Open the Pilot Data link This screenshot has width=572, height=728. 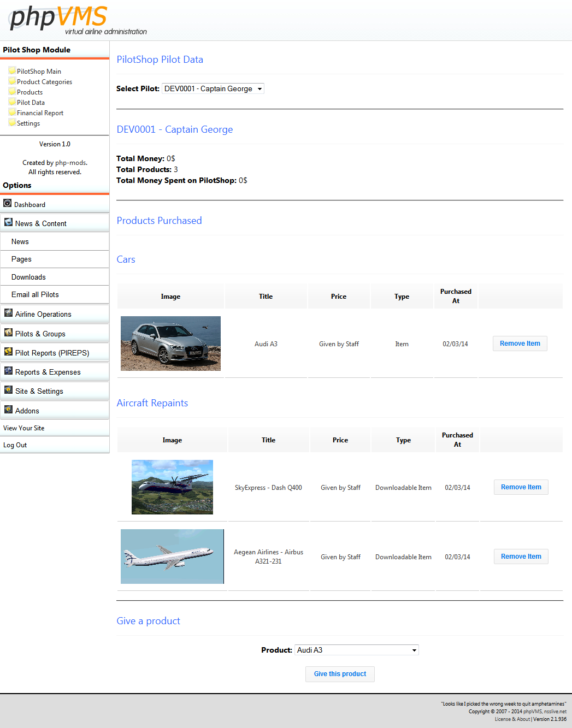31,103
